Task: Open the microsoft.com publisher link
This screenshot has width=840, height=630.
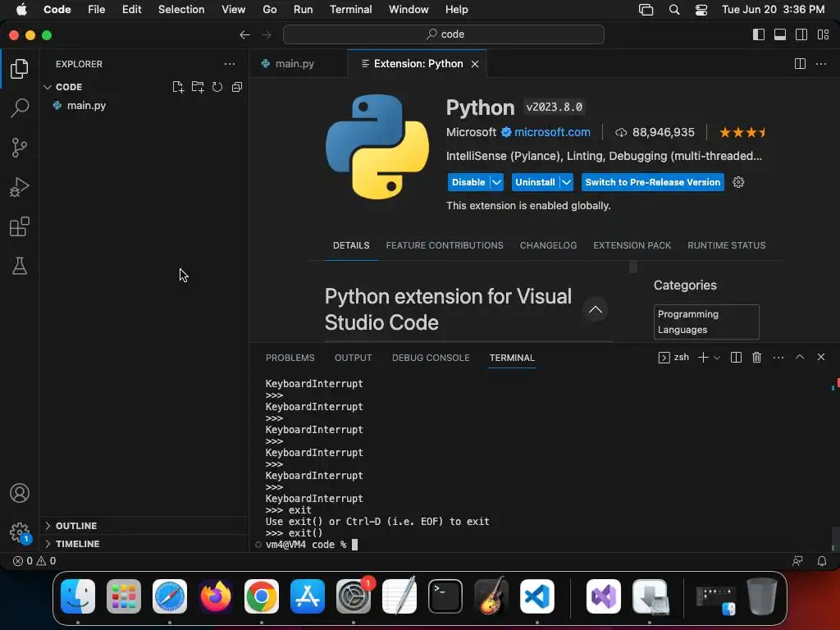Action: pyautogui.click(x=552, y=132)
